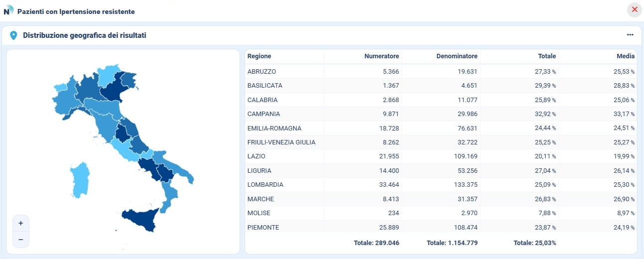
Task: Zoom in the Italy map
Action: pyautogui.click(x=21, y=223)
